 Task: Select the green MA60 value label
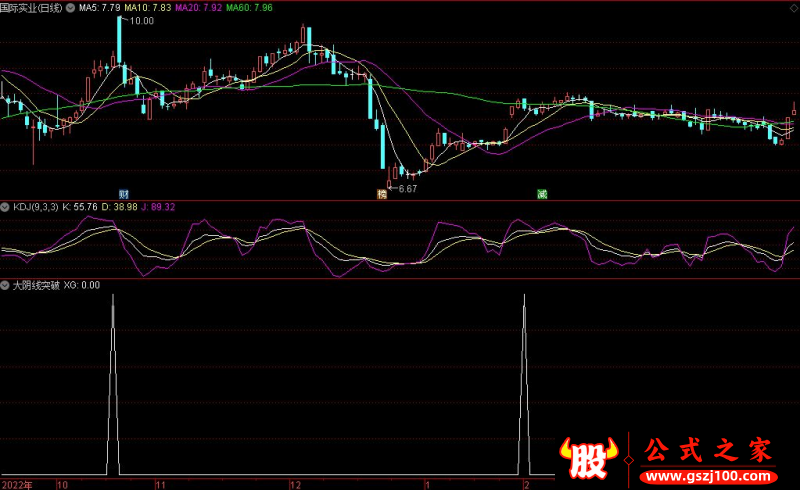248,7
